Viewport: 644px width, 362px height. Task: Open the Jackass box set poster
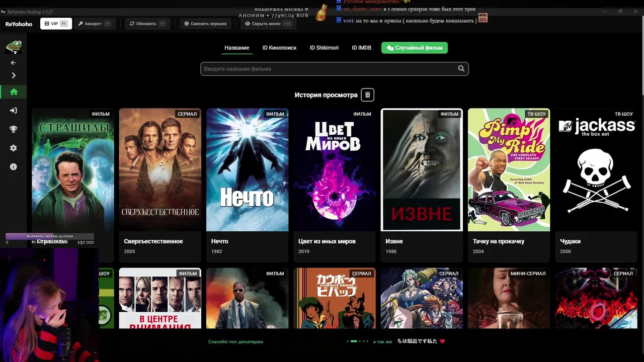coord(596,170)
